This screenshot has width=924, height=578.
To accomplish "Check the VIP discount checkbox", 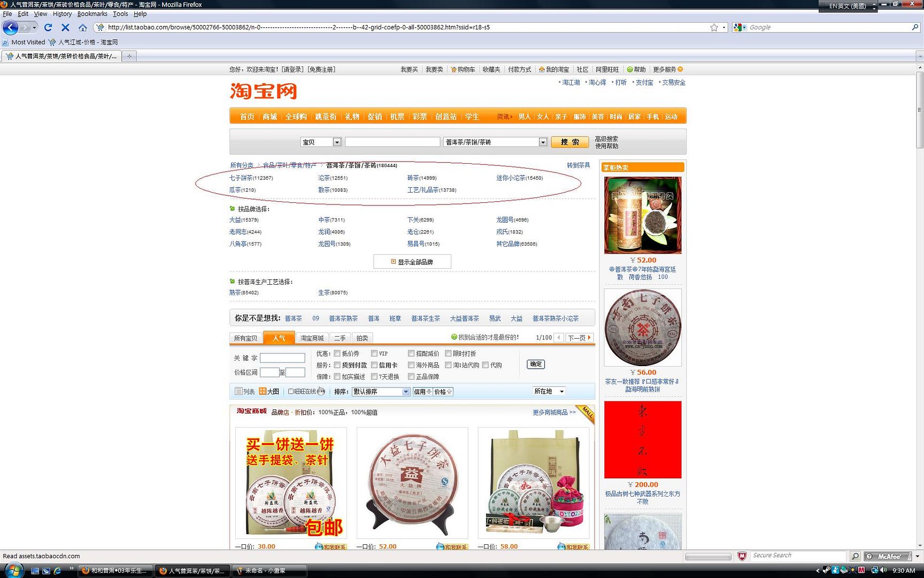I will tap(374, 353).
